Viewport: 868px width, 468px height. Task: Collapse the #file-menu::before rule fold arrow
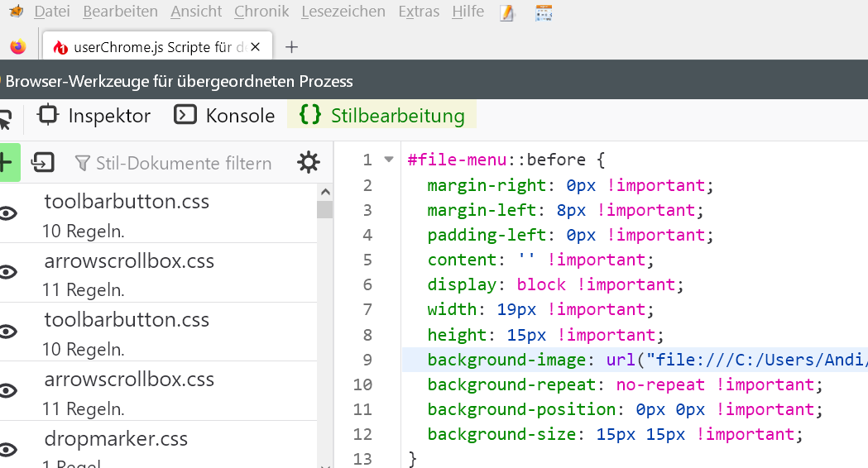click(389, 160)
